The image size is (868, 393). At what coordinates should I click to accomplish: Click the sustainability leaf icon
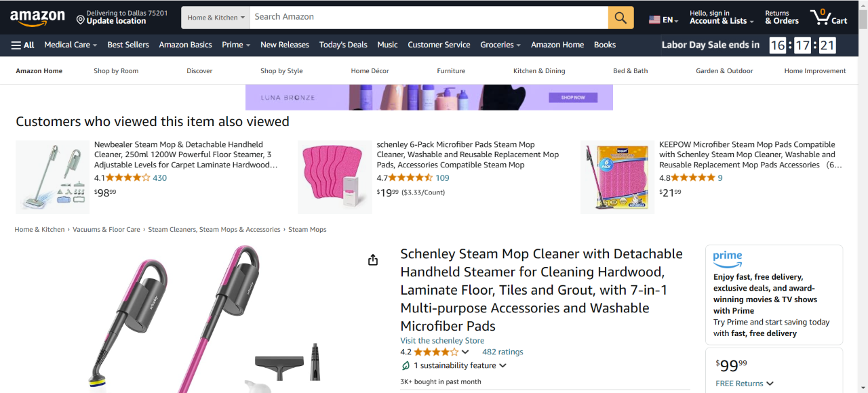pyautogui.click(x=406, y=366)
